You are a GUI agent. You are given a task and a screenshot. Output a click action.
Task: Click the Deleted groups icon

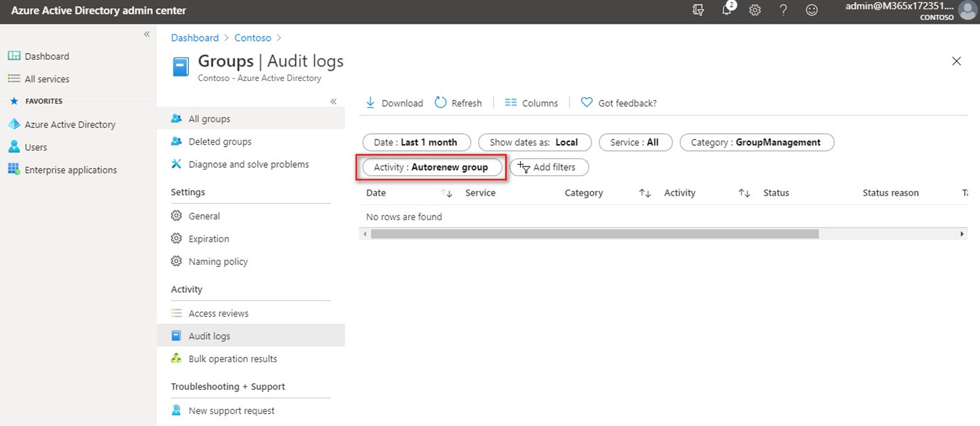pyautogui.click(x=177, y=141)
